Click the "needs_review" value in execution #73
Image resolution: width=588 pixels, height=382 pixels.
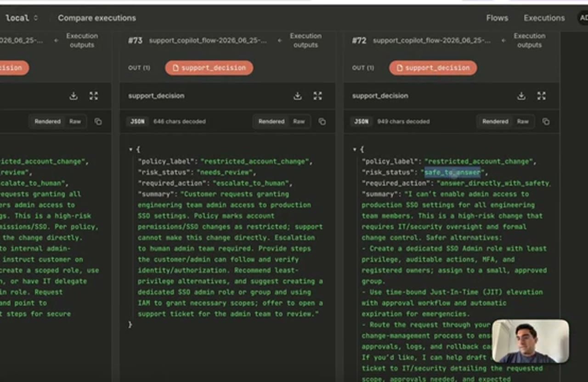(x=224, y=172)
